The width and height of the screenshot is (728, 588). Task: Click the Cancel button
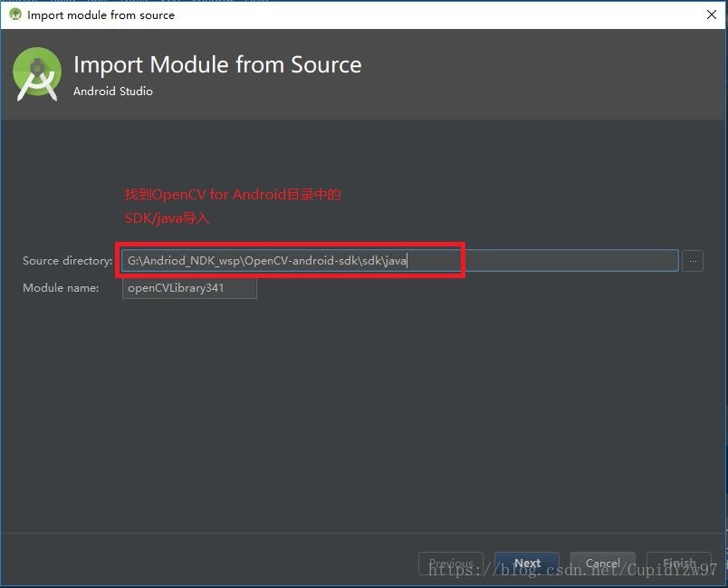pyautogui.click(x=603, y=564)
